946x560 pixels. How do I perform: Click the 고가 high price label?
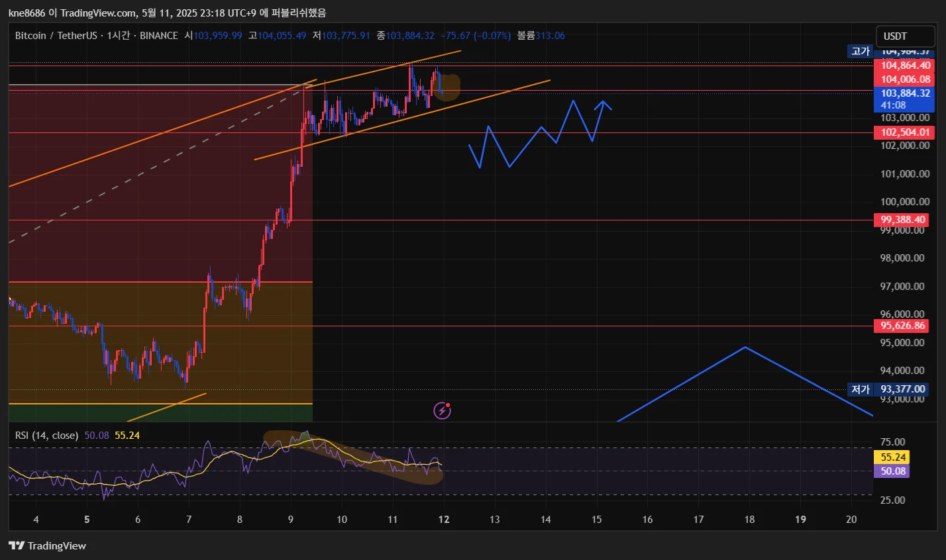[x=861, y=51]
